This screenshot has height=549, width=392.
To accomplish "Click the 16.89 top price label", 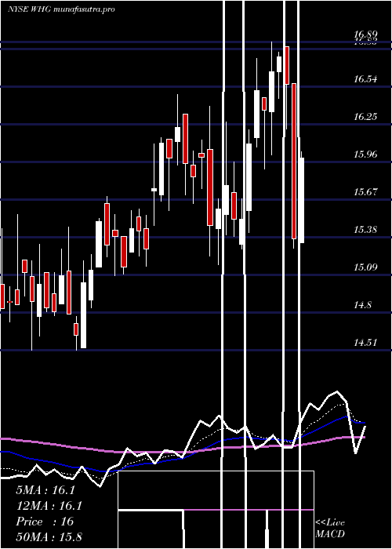I will 365,35.
